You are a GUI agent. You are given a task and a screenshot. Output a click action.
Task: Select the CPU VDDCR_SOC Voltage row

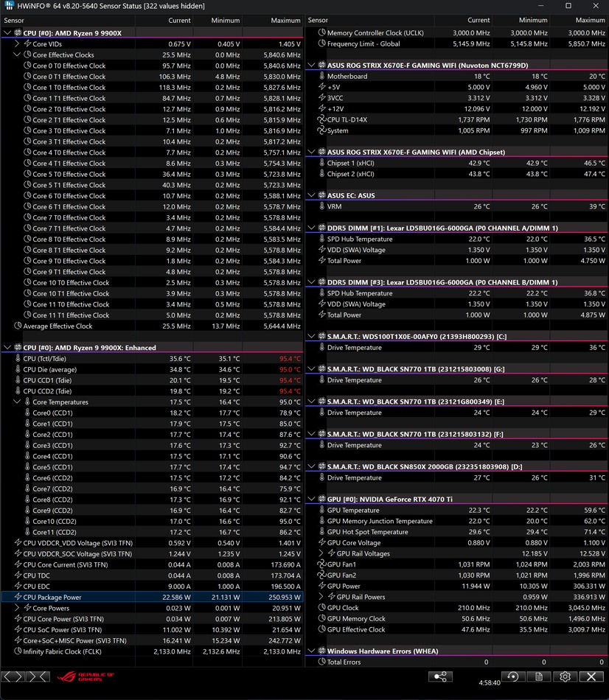click(x=152, y=553)
